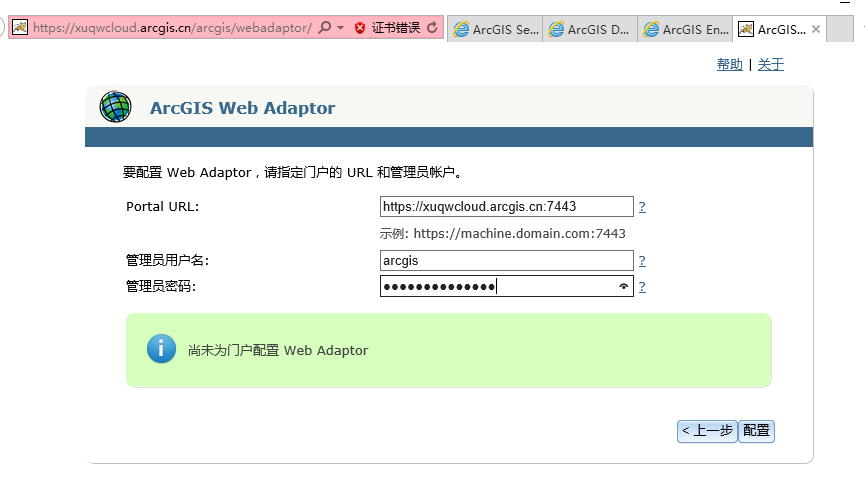The width and height of the screenshot is (865, 487).
Task: Open help for 管理员用户名 field
Action: [642, 261]
